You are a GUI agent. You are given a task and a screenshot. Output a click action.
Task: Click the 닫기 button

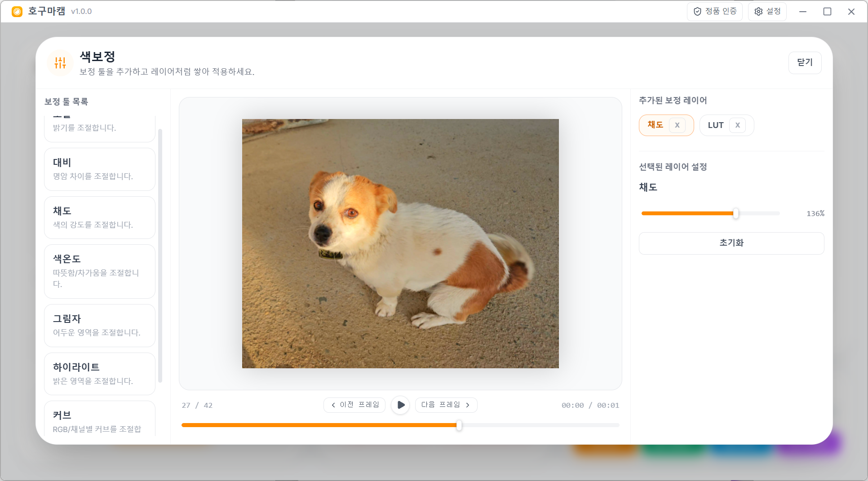tap(805, 62)
